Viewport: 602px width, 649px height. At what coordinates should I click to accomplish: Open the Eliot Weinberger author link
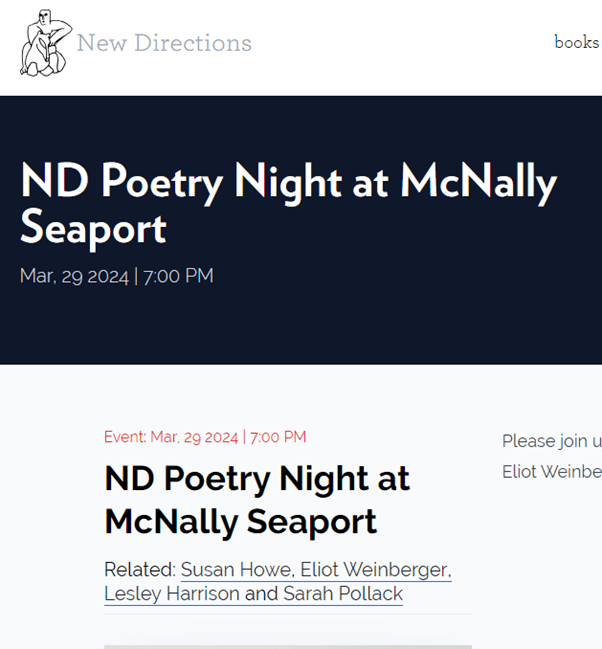tap(376, 570)
